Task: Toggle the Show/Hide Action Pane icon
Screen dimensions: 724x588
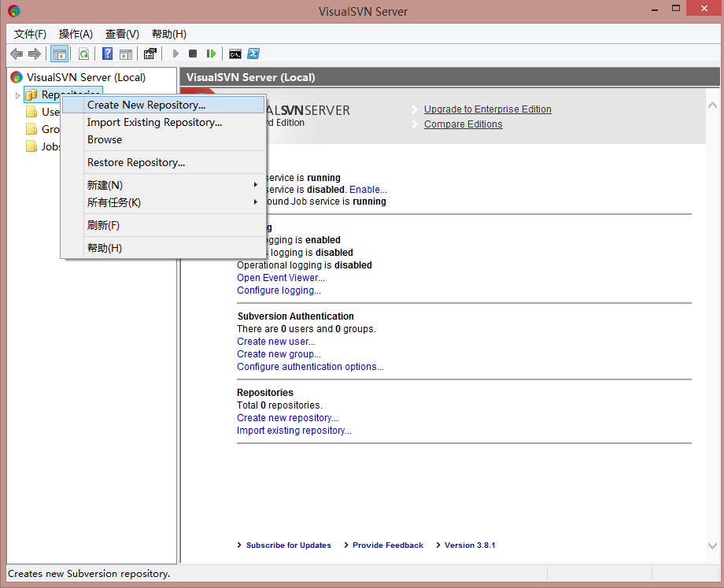Action: point(126,54)
